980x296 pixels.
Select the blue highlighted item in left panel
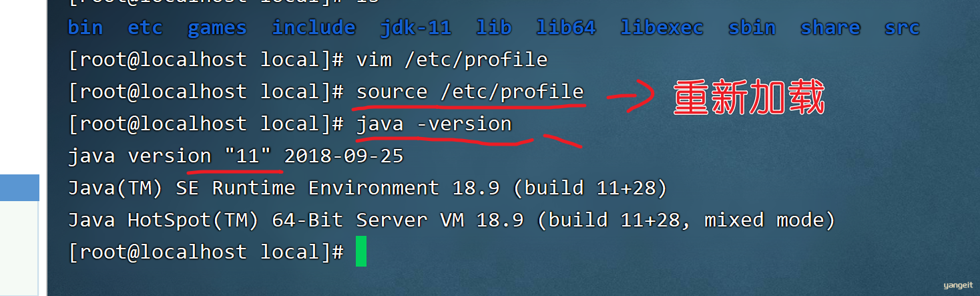[x=19, y=187]
